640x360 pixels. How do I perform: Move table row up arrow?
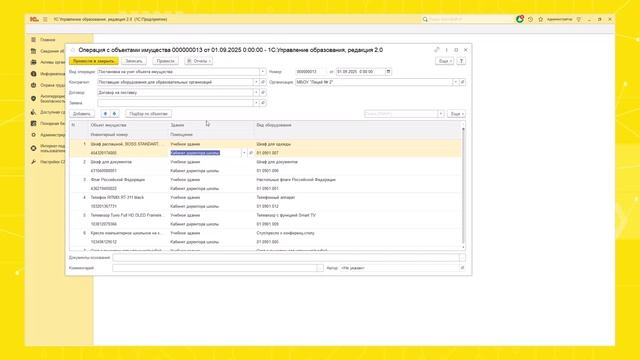click(x=105, y=113)
